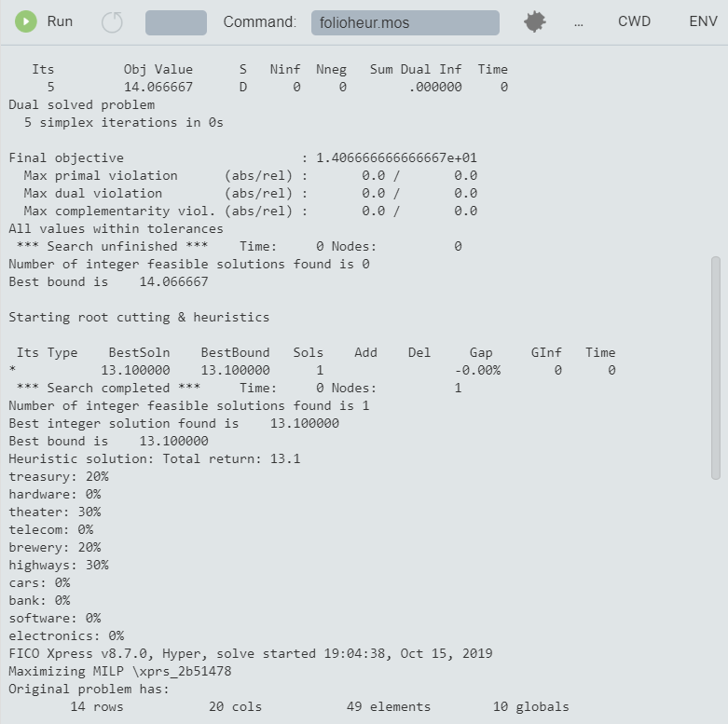This screenshot has height=724, width=728.
Task: Click 'Starting root cutting & heuristics' line
Action: [139, 318]
